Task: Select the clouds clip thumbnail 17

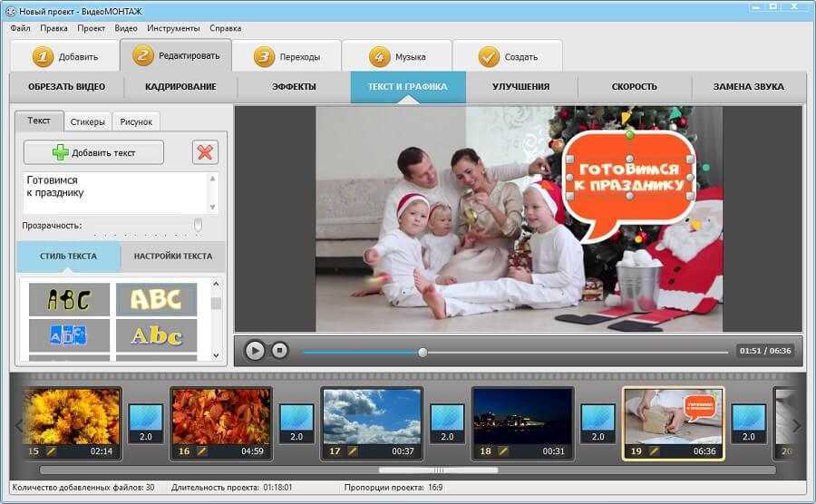Action: click(x=372, y=417)
